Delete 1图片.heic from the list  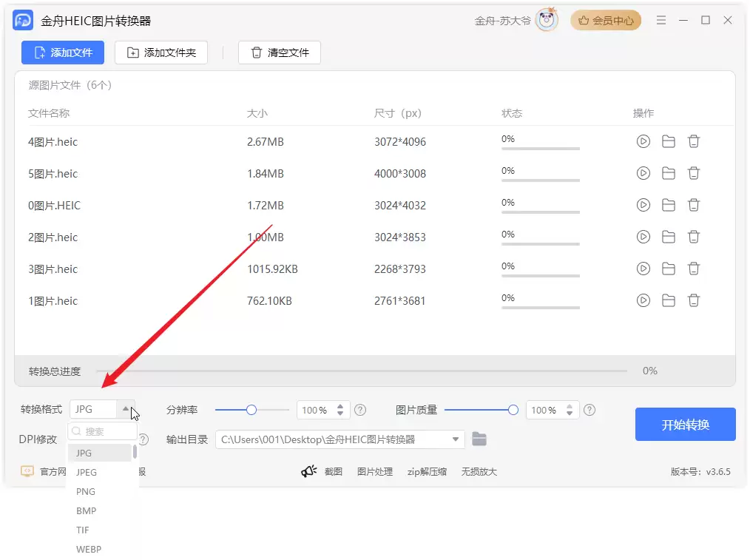[694, 300]
